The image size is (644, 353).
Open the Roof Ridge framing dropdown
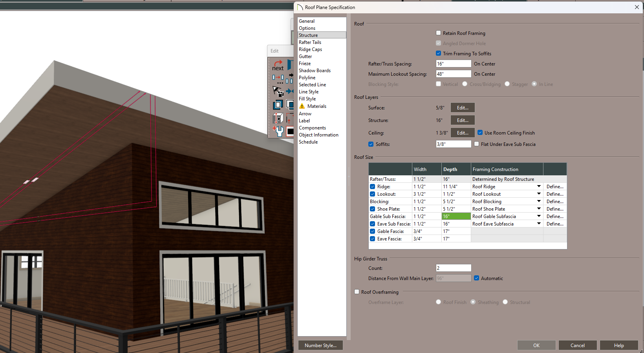coord(539,187)
